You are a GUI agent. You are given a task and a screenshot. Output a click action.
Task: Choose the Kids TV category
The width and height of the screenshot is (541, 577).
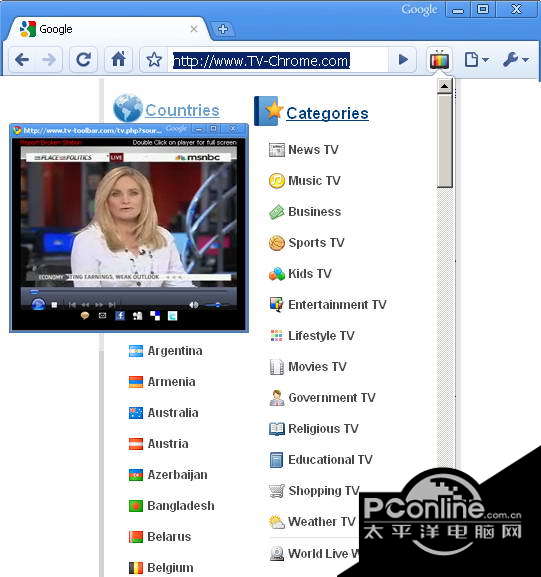310,273
